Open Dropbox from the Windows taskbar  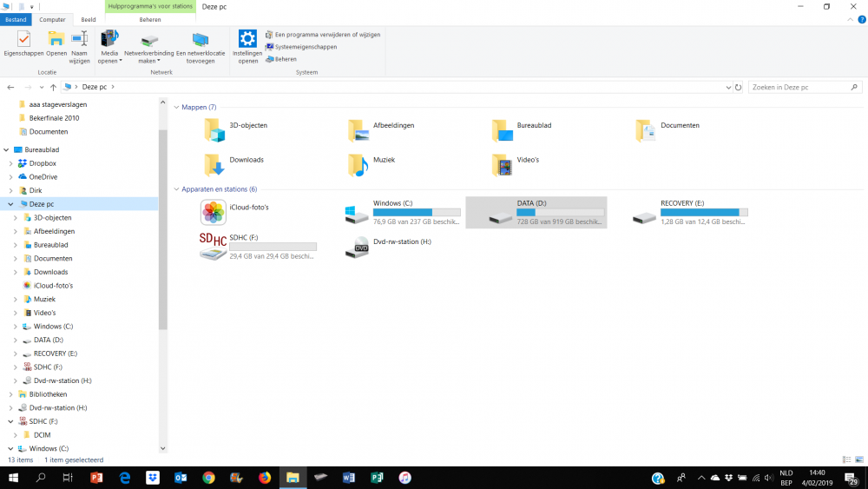pyautogui.click(x=153, y=478)
